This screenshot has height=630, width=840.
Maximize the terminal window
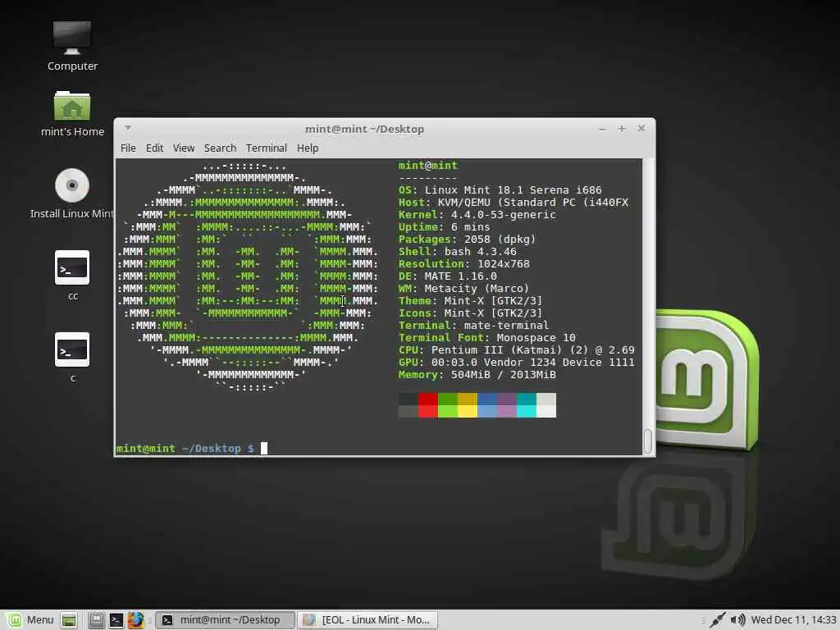(x=622, y=129)
